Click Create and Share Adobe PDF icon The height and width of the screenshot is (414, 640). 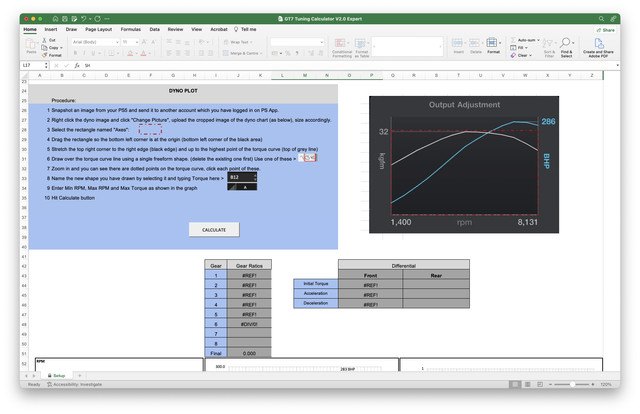(x=598, y=45)
